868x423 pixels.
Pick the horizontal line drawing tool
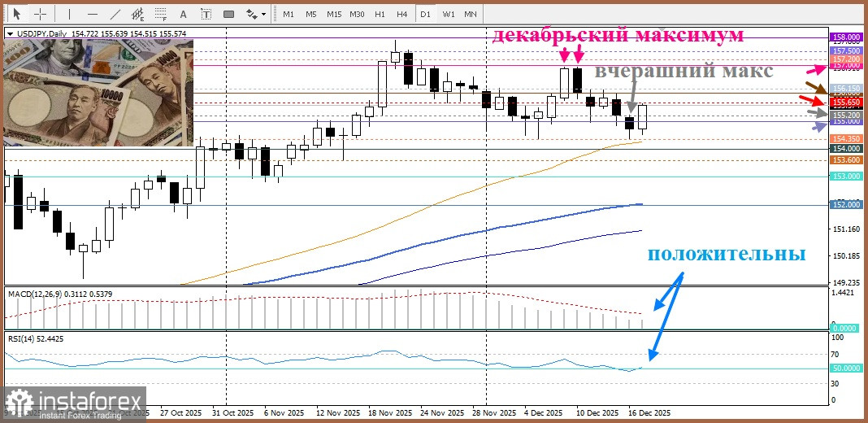(93, 14)
